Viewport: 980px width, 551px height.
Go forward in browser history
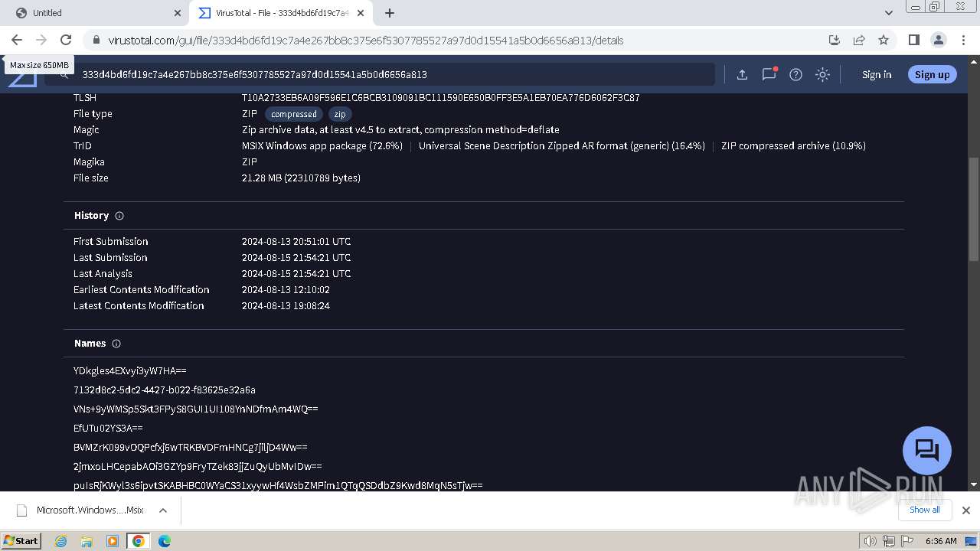pyautogui.click(x=41, y=40)
